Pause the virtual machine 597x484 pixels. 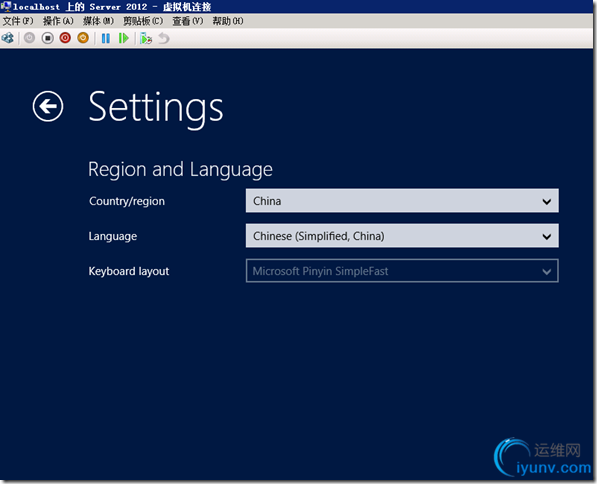click(x=106, y=38)
